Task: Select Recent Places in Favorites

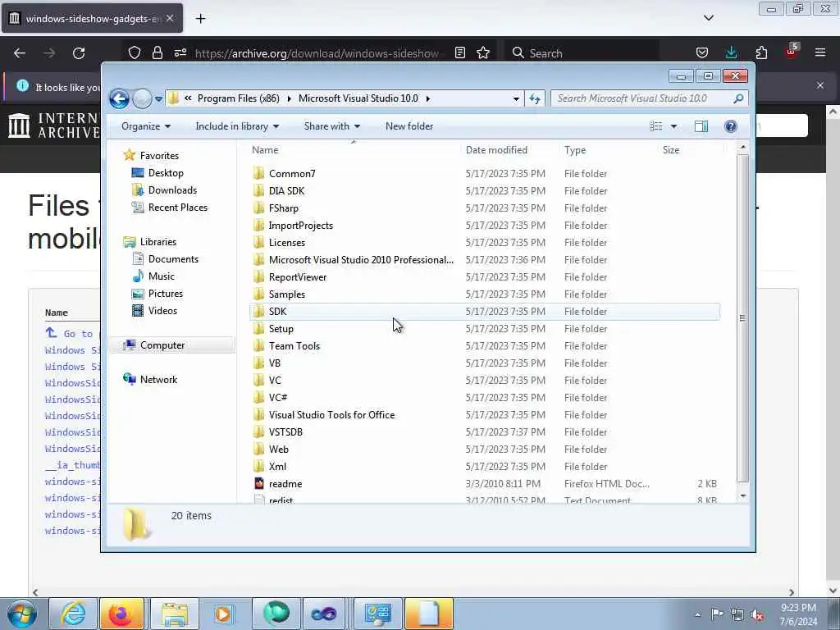Action: [x=178, y=208]
